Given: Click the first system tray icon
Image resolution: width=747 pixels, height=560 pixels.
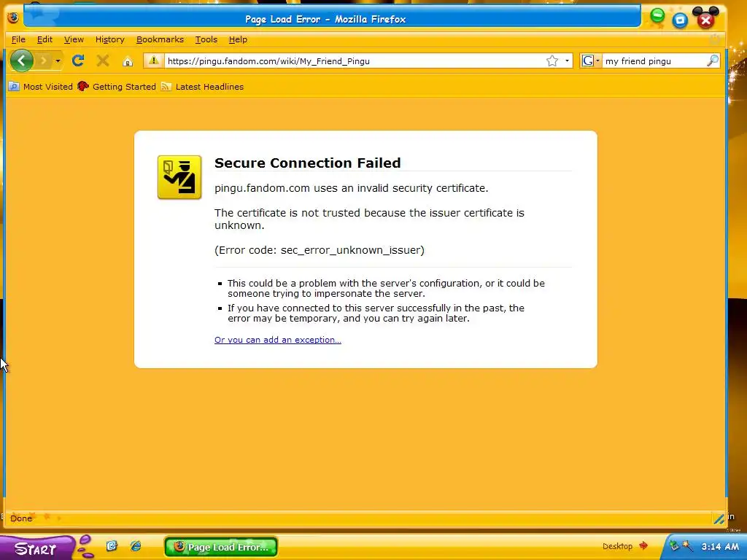Looking at the screenshot, I should click(x=674, y=545).
